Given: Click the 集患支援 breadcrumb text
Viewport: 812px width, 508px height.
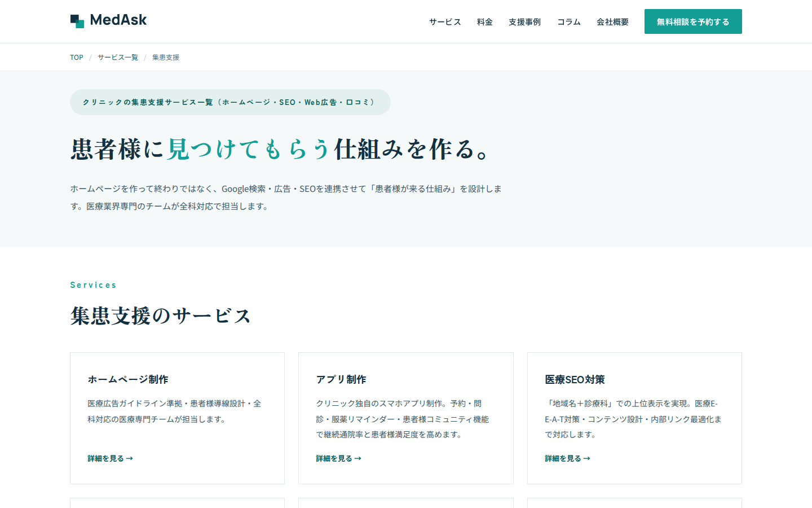Looking at the screenshot, I should (x=166, y=58).
